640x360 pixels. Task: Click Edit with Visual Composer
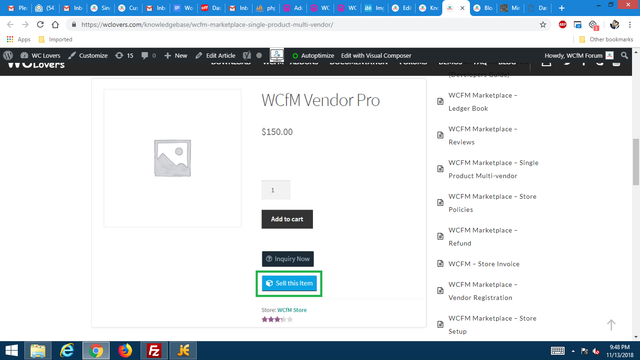point(376,56)
